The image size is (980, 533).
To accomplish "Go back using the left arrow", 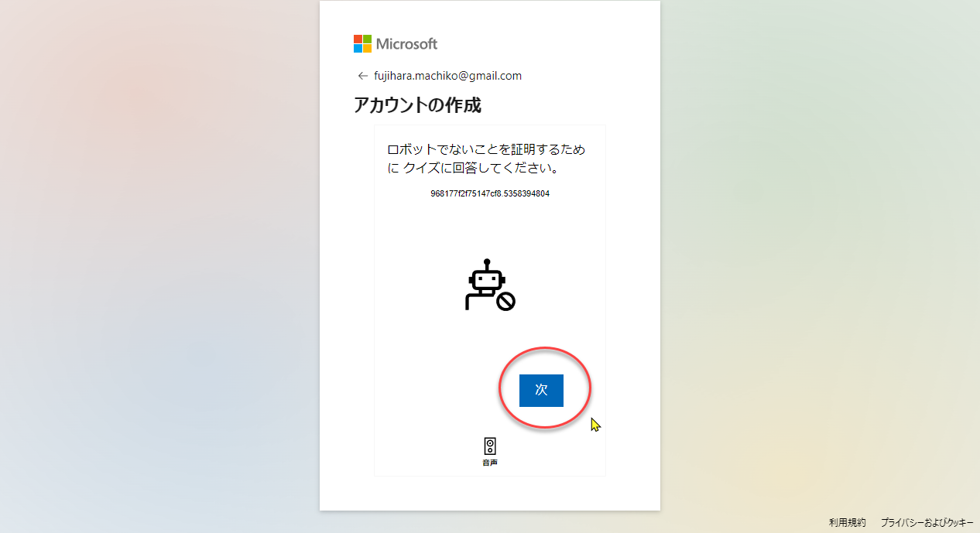I will pyautogui.click(x=362, y=76).
